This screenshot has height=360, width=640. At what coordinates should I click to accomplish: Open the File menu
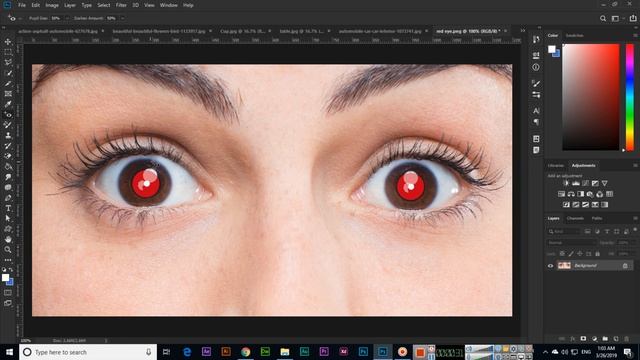coord(22,5)
